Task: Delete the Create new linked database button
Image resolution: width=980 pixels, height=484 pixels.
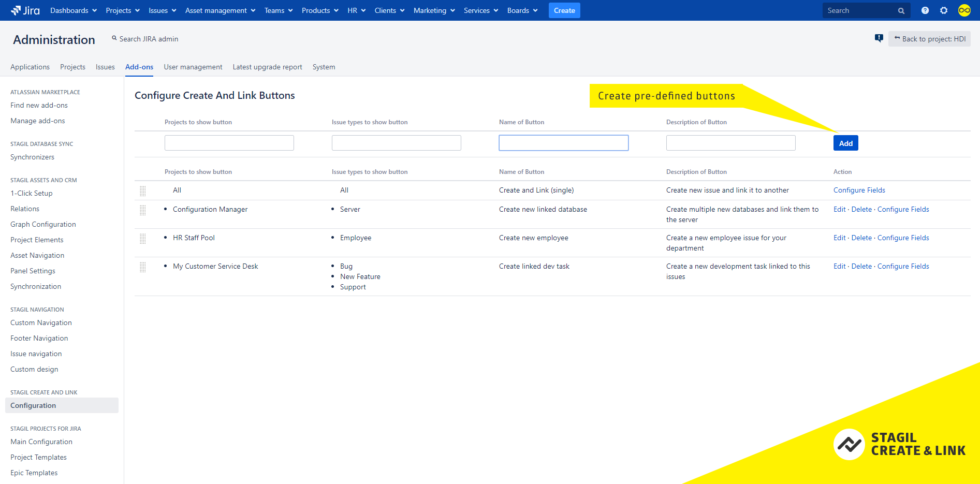Action: [x=861, y=209]
